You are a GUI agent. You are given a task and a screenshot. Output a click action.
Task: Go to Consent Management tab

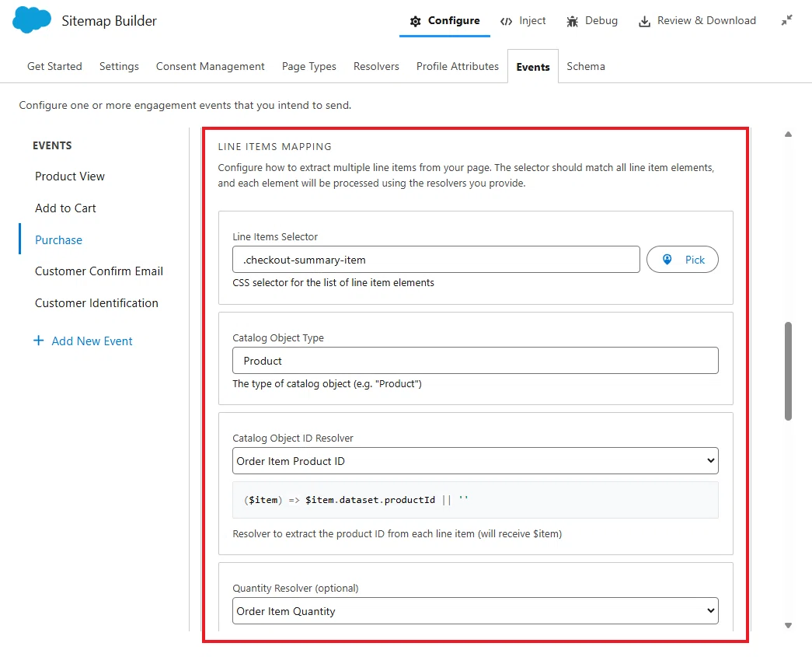(x=211, y=66)
